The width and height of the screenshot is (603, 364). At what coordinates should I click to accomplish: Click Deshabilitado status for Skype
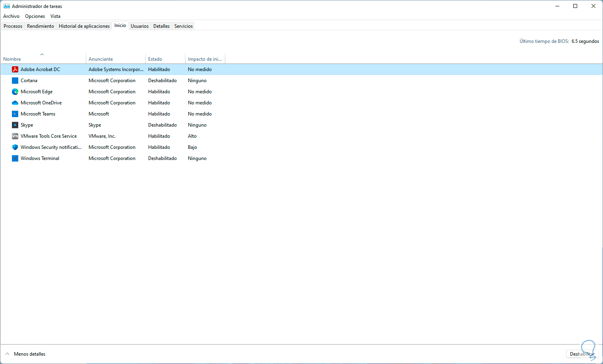pos(162,125)
